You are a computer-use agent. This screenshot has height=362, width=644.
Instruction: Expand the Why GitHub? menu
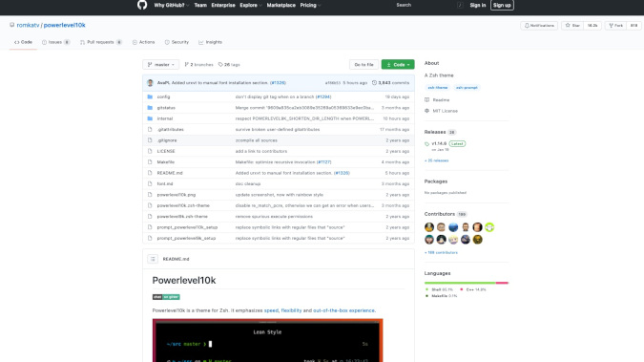172,6
